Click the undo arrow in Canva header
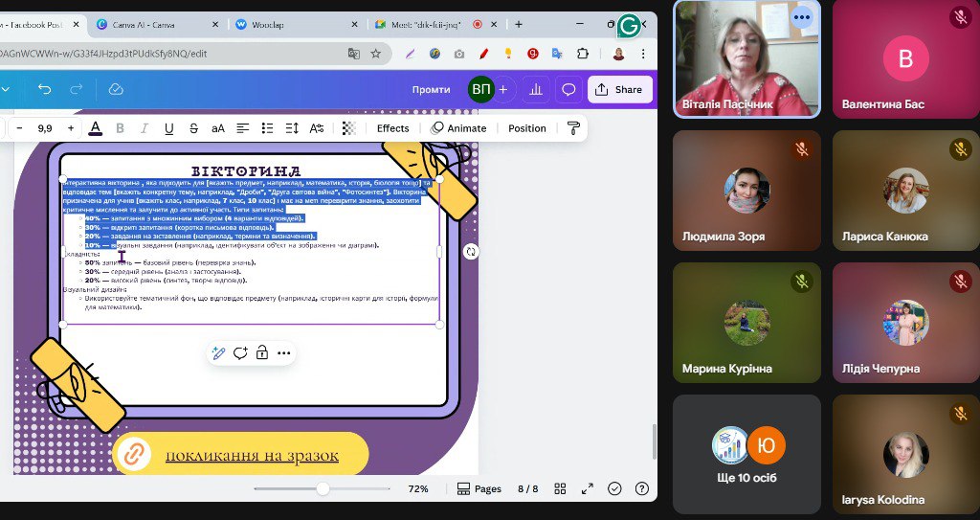This screenshot has width=980, height=520. [x=44, y=89]
